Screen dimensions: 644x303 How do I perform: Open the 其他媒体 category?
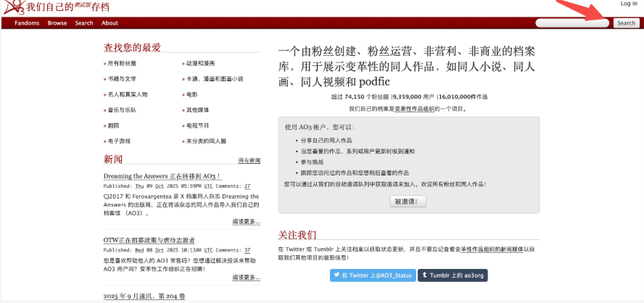tap(197, 110)
